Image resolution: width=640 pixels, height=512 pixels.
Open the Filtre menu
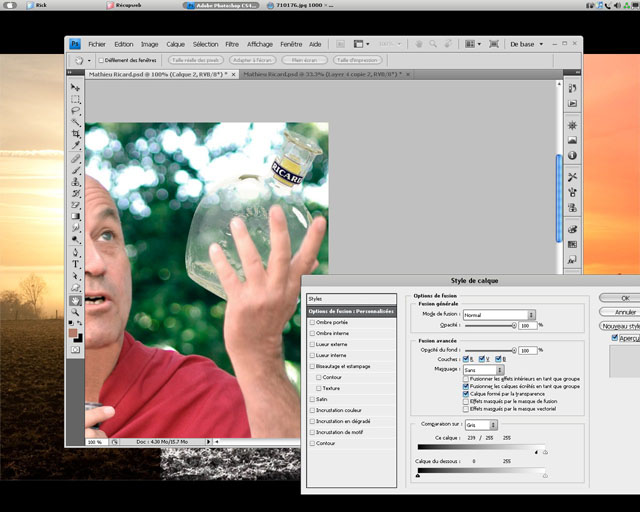[232, 44]
